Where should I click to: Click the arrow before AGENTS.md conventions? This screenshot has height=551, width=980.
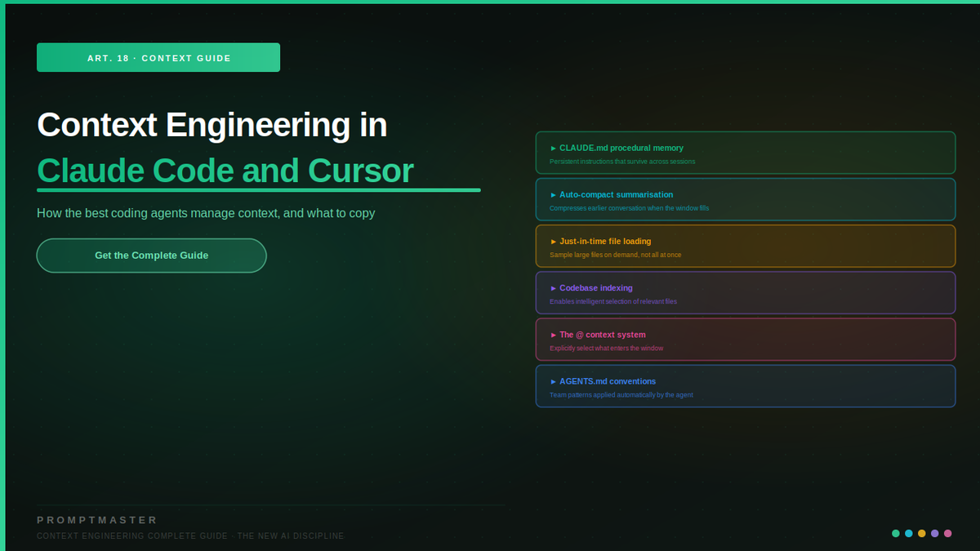pyautogui.click(x=553, y=381)
